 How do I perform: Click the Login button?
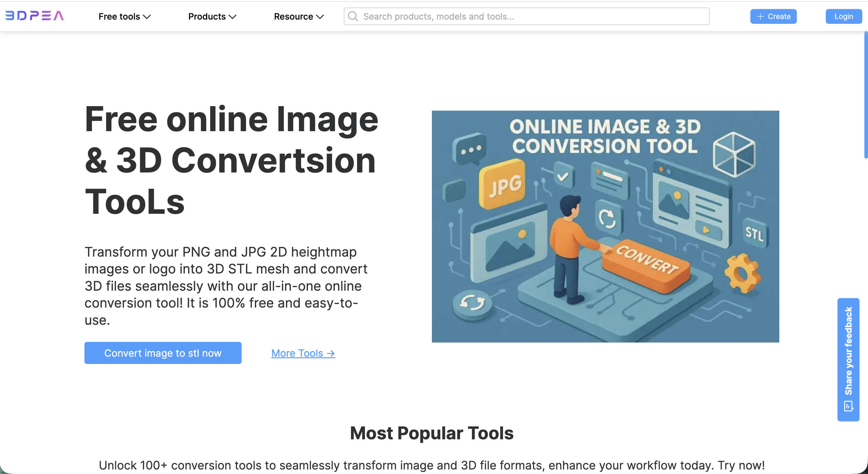point(843,16)
